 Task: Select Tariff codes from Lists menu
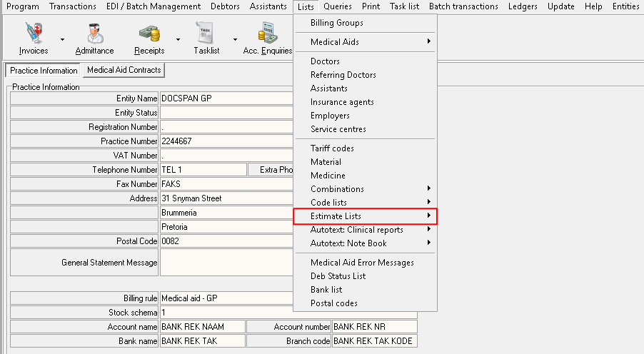332,148
